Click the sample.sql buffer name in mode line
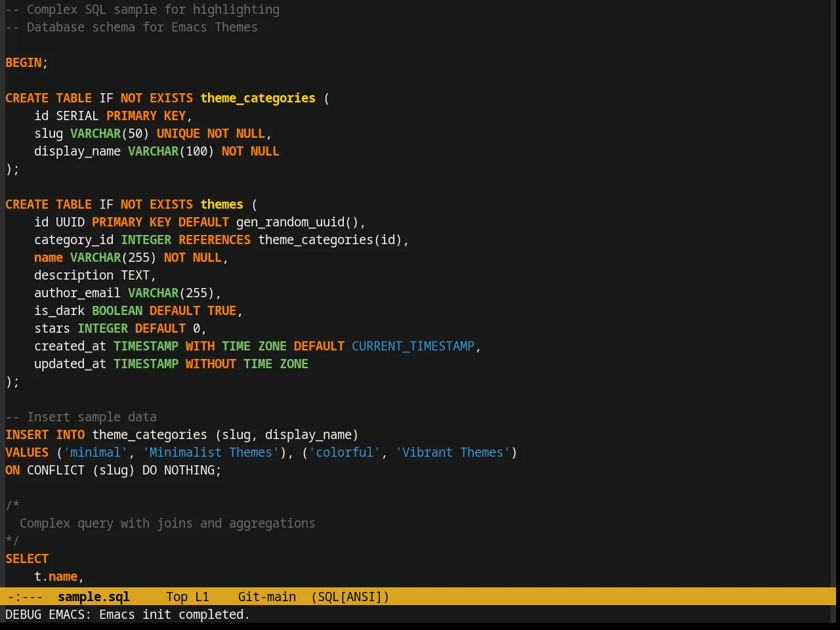The width and height of the screenshot is (840, 630). tap(94, 597)
